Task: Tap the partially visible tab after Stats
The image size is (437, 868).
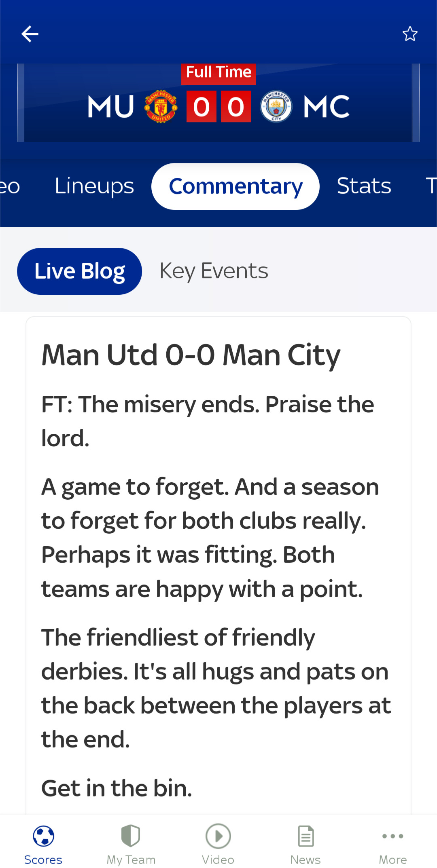Action: coord(431,186)
